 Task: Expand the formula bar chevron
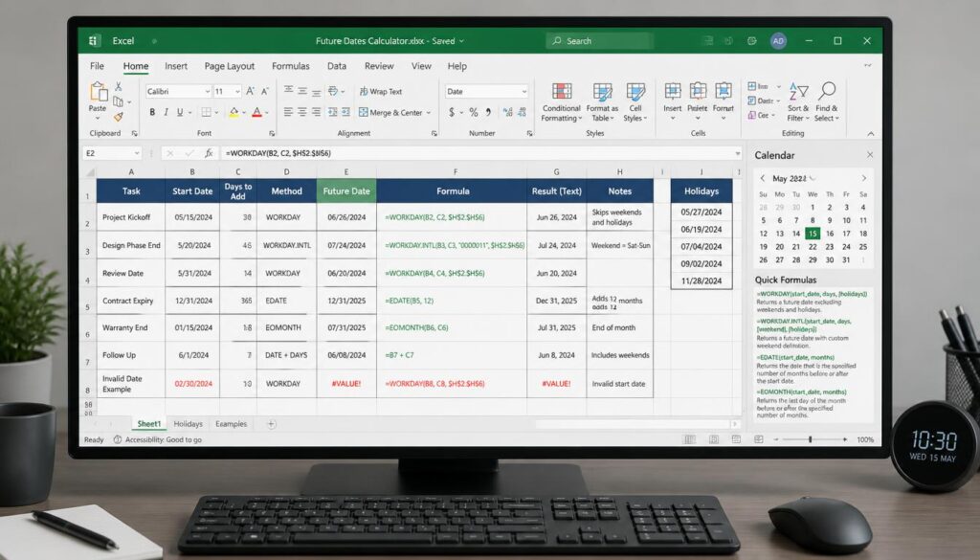(738, 153)
